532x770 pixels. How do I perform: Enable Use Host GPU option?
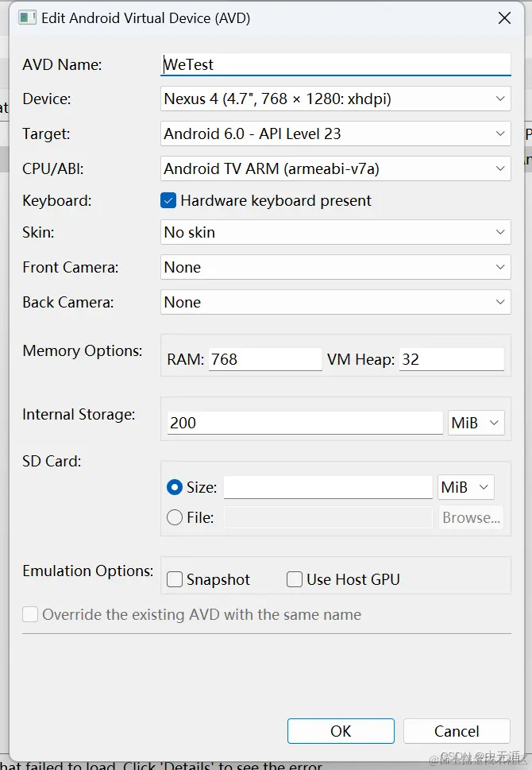pos(295,580)
